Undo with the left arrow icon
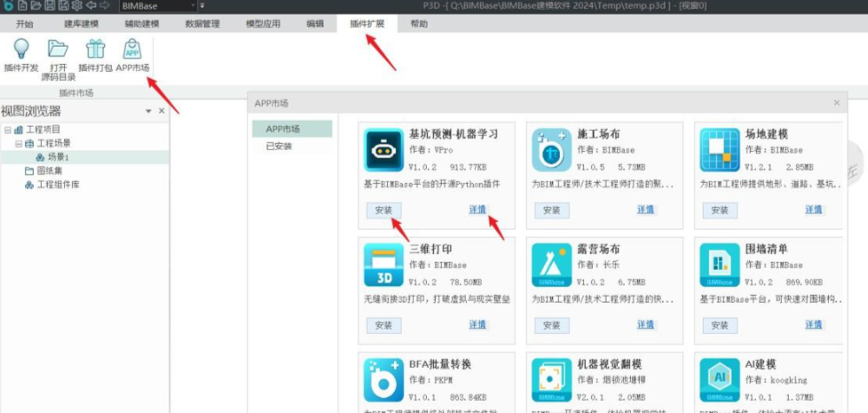Image resolution: width=868 pixels, height=413 pixels. point(91,6)
